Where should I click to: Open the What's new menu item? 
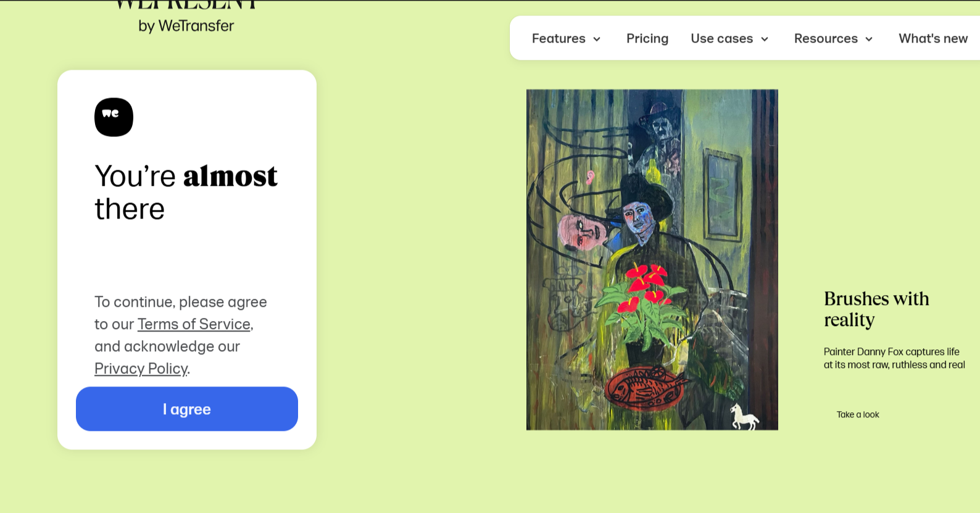click(933, 38)
